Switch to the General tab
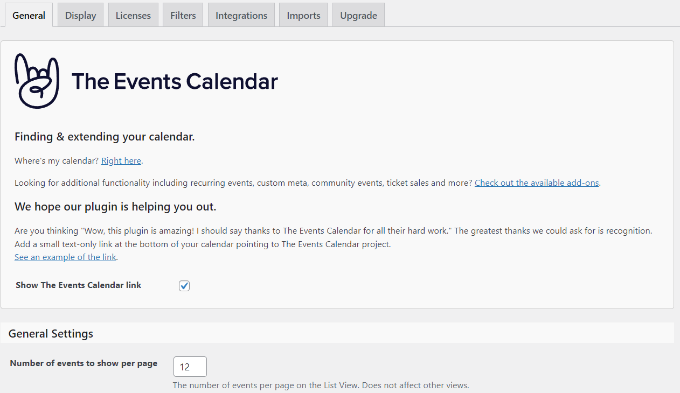Viewport: 680px width, 393px height. tap(29, 15)
